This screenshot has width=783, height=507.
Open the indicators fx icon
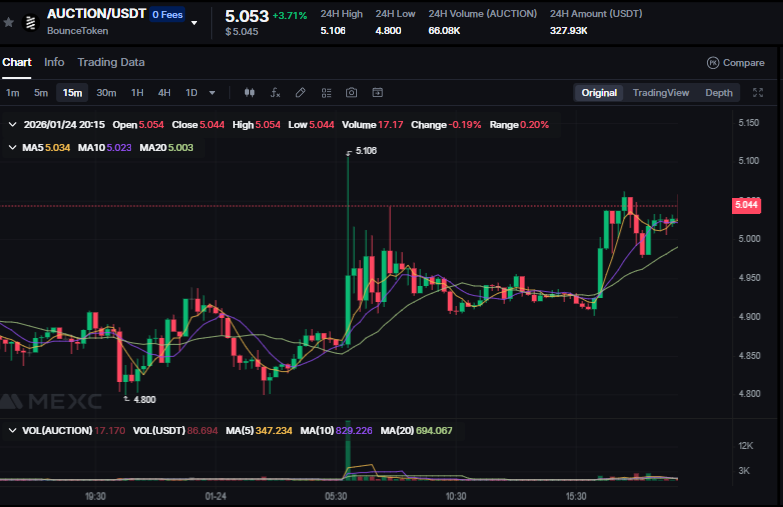pyautogui.click(x=275, y=93)
